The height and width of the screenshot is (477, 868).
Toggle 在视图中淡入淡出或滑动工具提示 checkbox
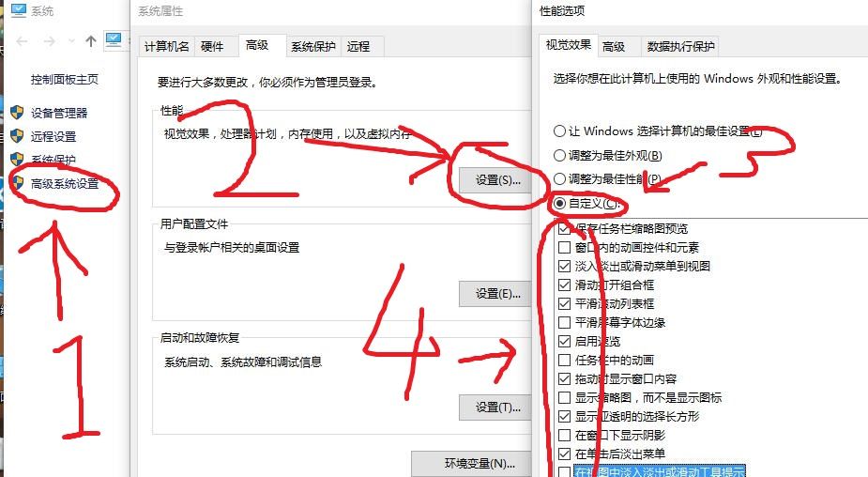pos(564,472)
